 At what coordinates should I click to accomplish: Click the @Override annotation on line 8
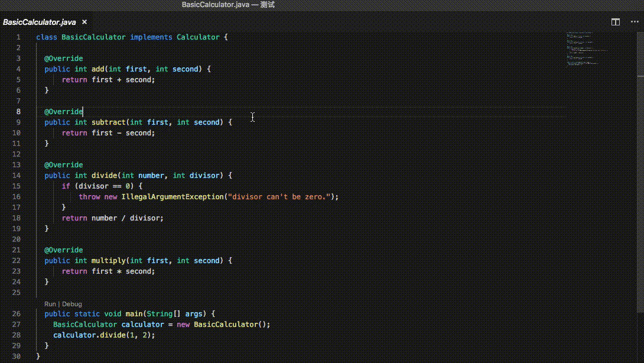64,111
